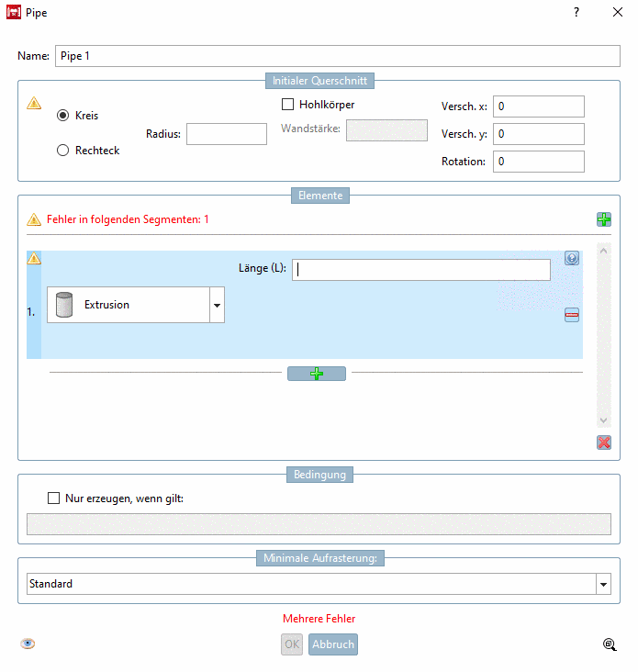Click the warning icon in the Initialer Querschnitt section
This screenshot has height=672, width=638.
pos(34,103)
